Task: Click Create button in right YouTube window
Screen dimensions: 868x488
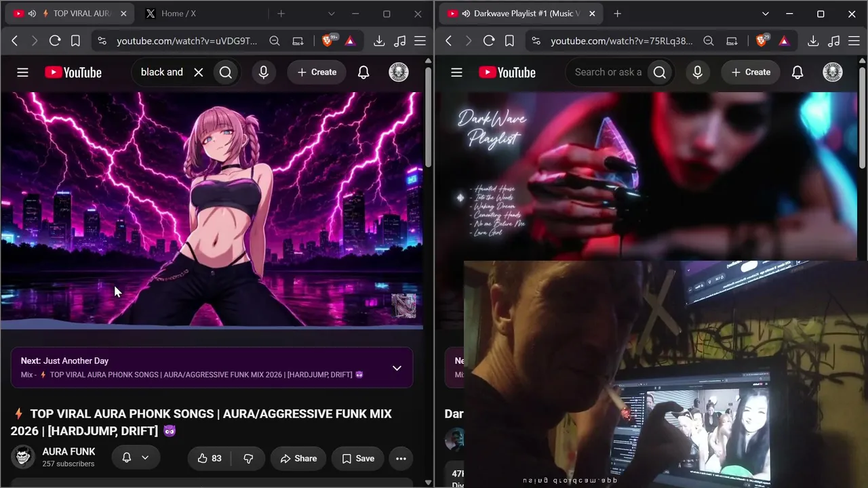Action: coord(751,73)
